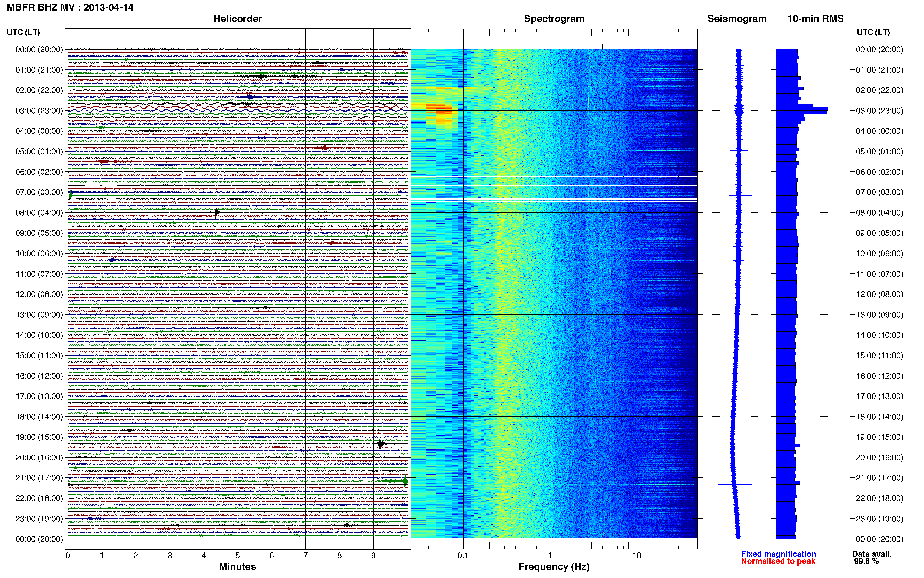
Task: Click the 'Fixed magnification' legend text
Action: coord(778,554)
